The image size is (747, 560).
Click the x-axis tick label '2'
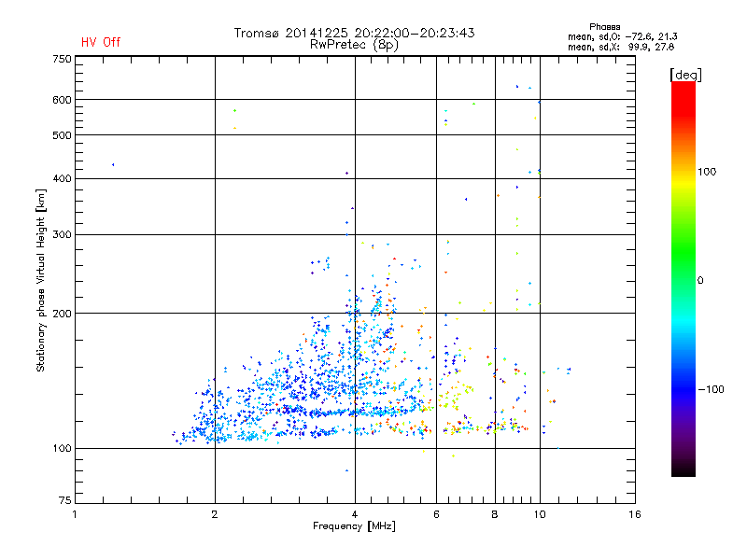(x=215, y=514)
